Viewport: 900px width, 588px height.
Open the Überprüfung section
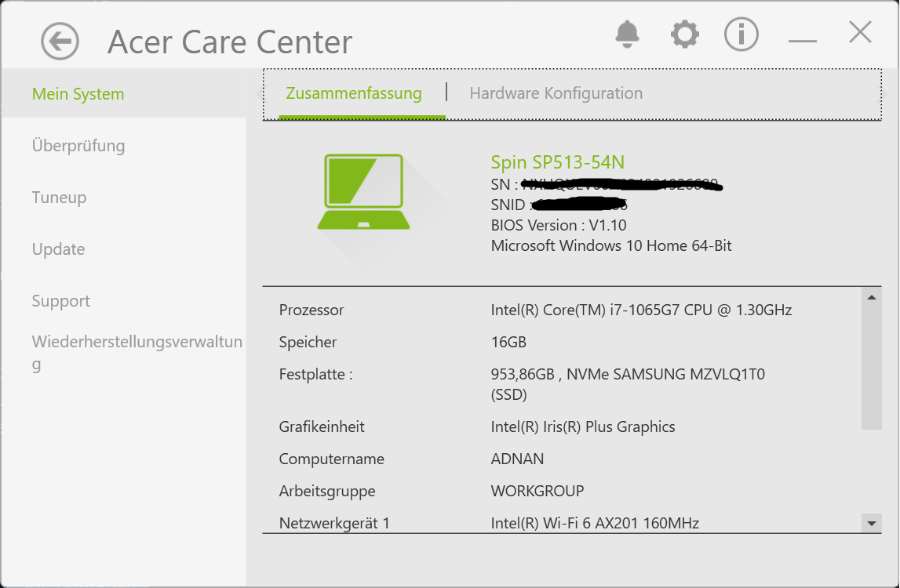coord(78,146)
